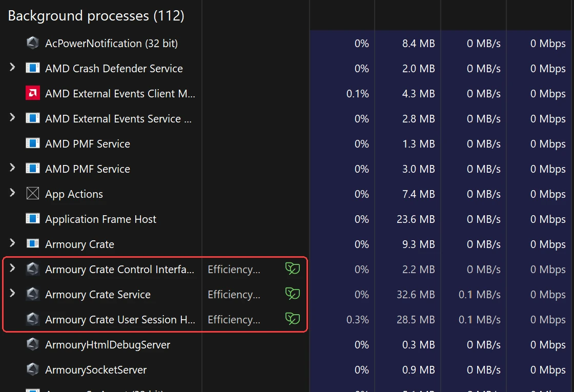Click the 32.6 MB memory value
This screenshot has width=574, height=392.
click(416, 295)
